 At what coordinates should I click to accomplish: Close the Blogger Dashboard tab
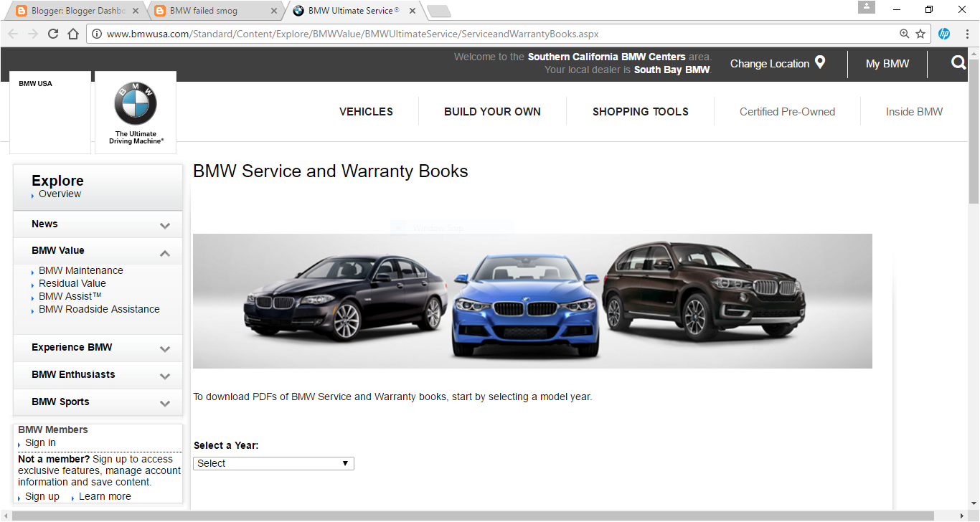[135, 11]
